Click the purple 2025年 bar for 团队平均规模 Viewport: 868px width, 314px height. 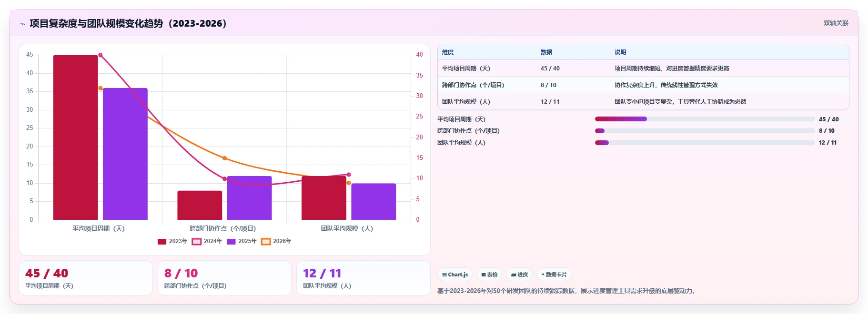click(x=373, y=202)
